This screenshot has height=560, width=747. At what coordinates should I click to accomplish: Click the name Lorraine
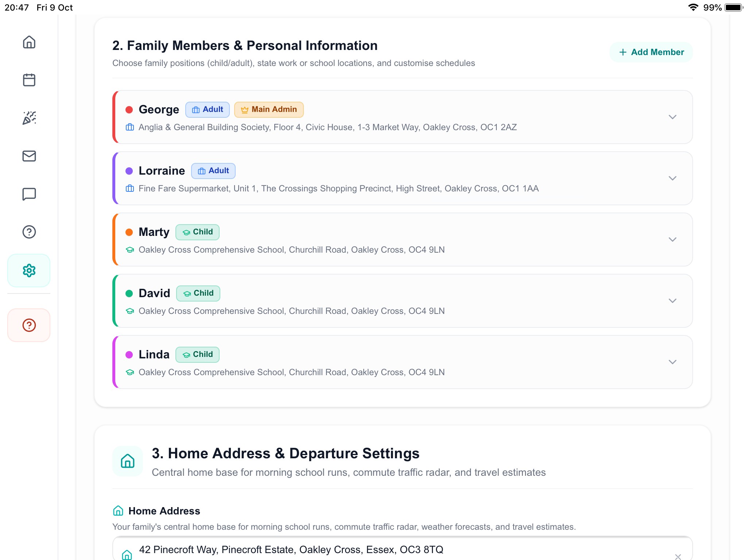(162, 171)
